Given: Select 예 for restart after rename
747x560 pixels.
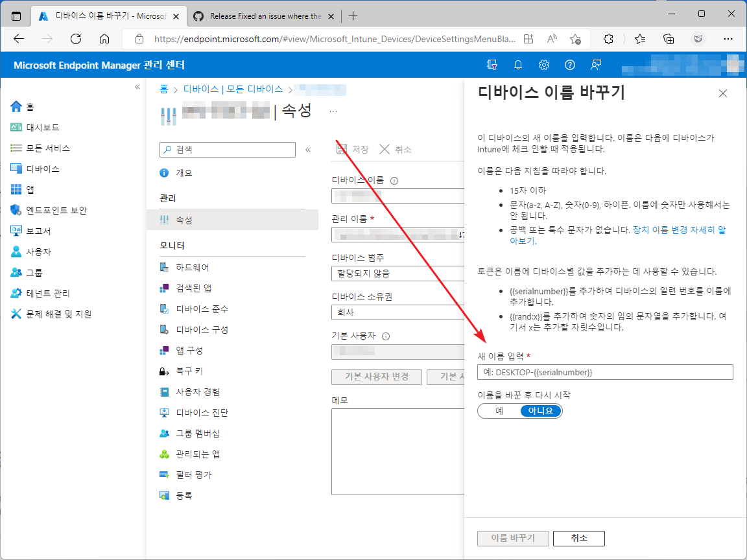Looking at the screenshot, I should tap(499, 411).
